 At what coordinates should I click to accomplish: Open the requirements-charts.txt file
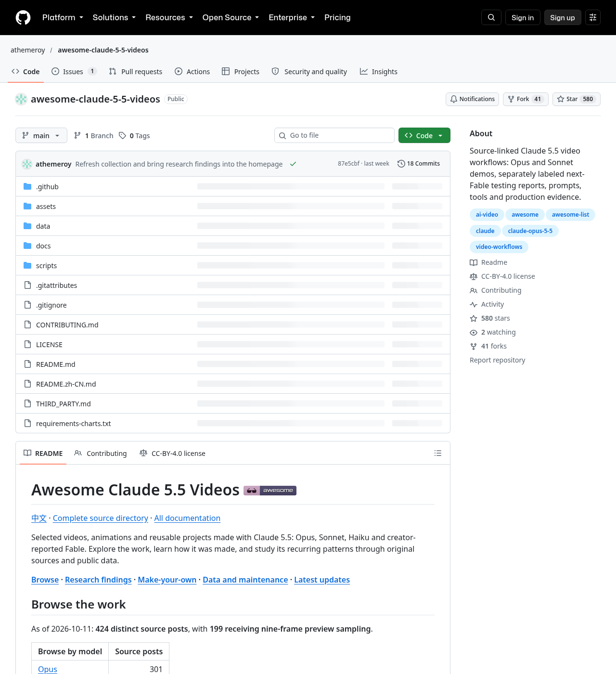pos(74,424)
